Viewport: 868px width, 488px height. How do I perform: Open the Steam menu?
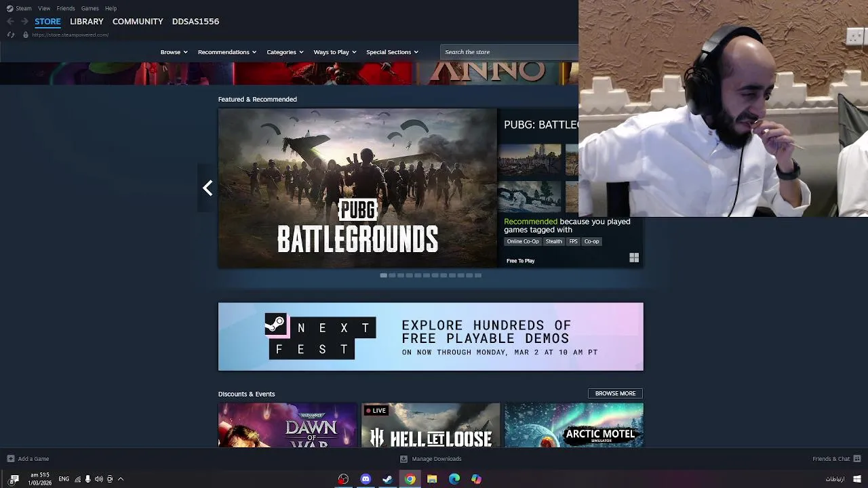pyautogui.click(x=24, y=8)
